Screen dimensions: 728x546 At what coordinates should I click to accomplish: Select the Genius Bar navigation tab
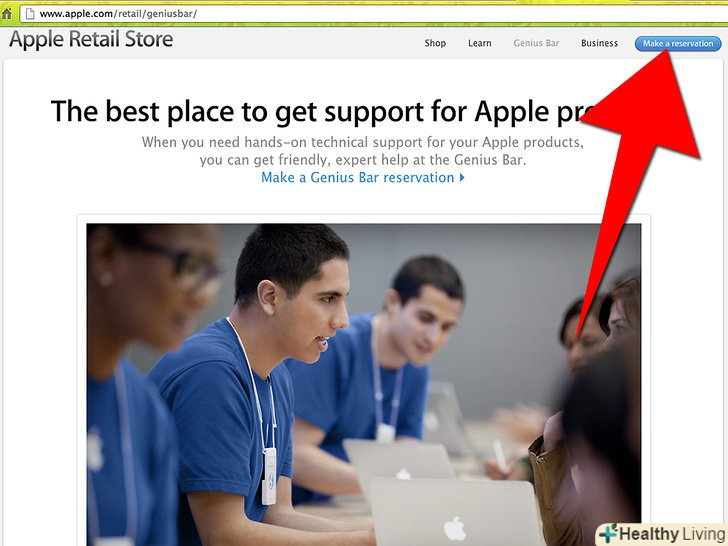[536, 43]
